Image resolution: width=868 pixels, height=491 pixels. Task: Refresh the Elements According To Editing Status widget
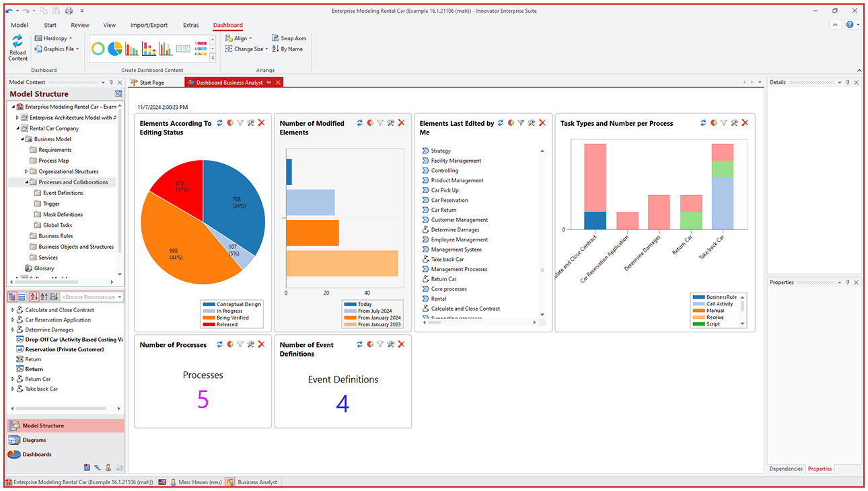click(220, 123)
